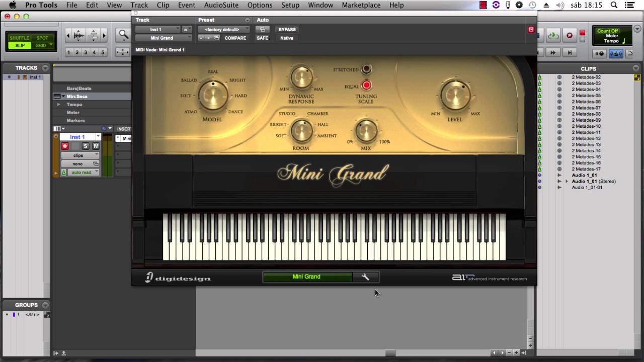Open the Clip menu
This screenshot has height=362, width=644.
tap(163, 5)
